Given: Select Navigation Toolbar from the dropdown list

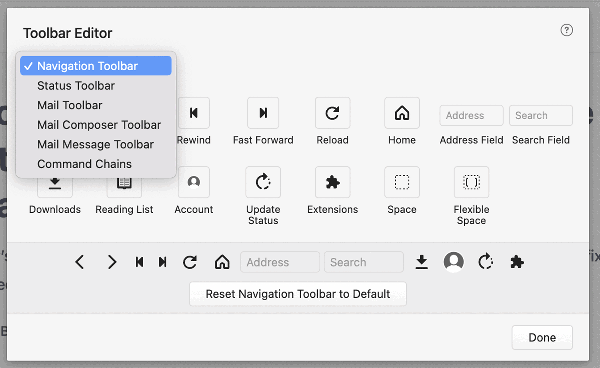Looking at the screenshot, I should point(96,66).
